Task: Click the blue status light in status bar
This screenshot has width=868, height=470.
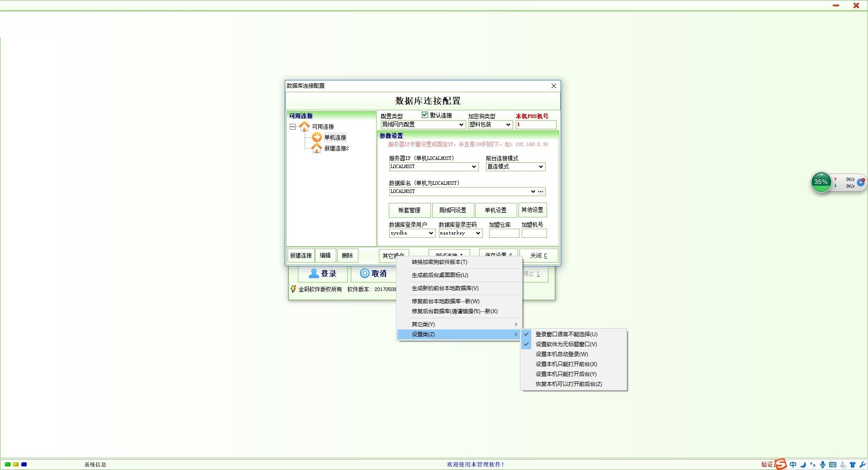Action: click(x=24, y=464)
